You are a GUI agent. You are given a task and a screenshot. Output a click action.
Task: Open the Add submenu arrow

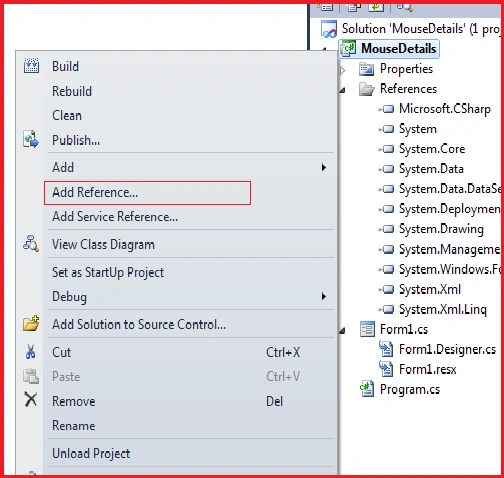click(x=323, y=167)
